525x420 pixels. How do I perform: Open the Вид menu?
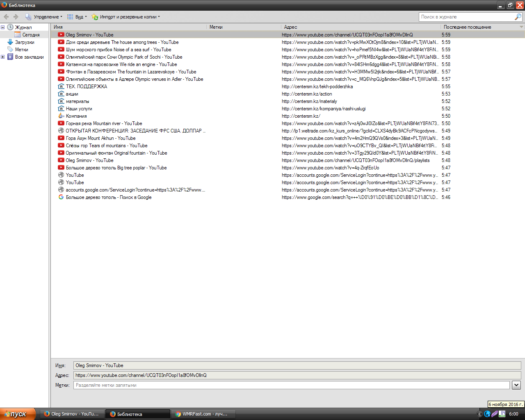pos(77,17)
